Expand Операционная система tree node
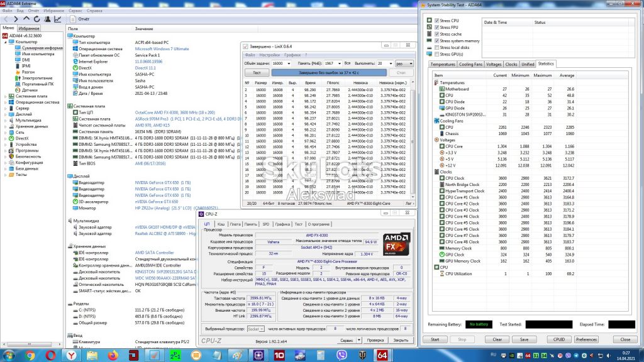Image resolution: width=644 pixels, height=362 pixels. pyautogui.click(x=5, y=102)
